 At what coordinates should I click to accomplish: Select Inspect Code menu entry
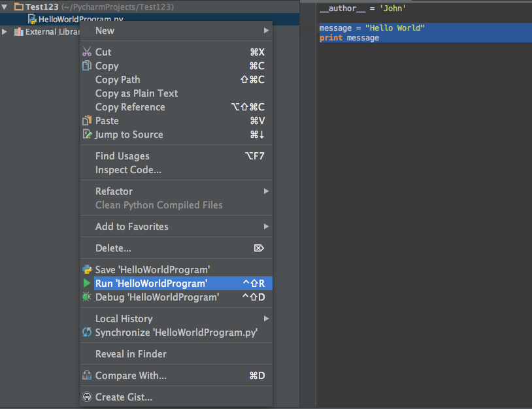[128, 170]
